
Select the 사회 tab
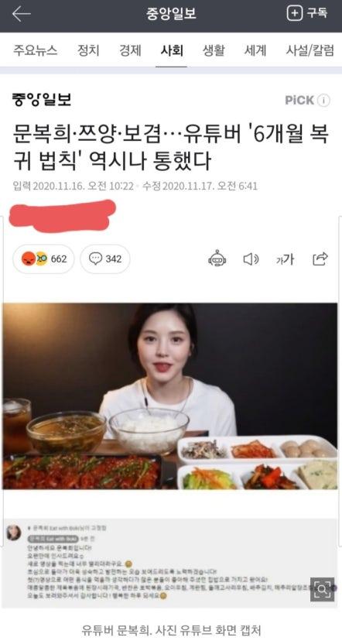(x=172, y=50)
